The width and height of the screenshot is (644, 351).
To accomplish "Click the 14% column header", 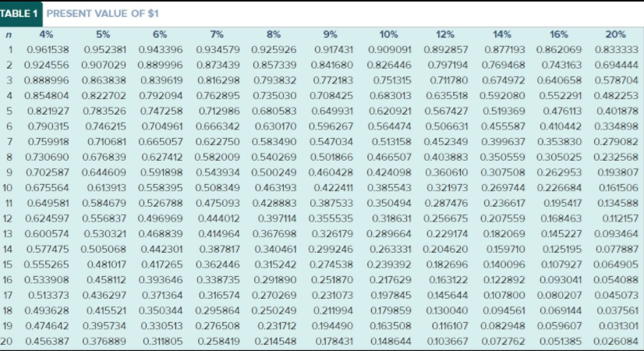I will 502,34.
